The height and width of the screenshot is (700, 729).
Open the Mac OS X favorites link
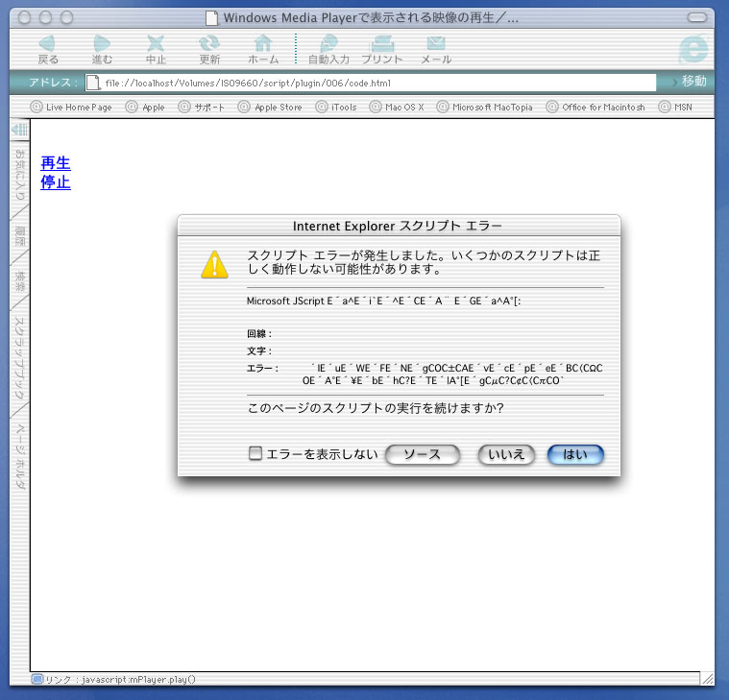(x=397, y=107)
